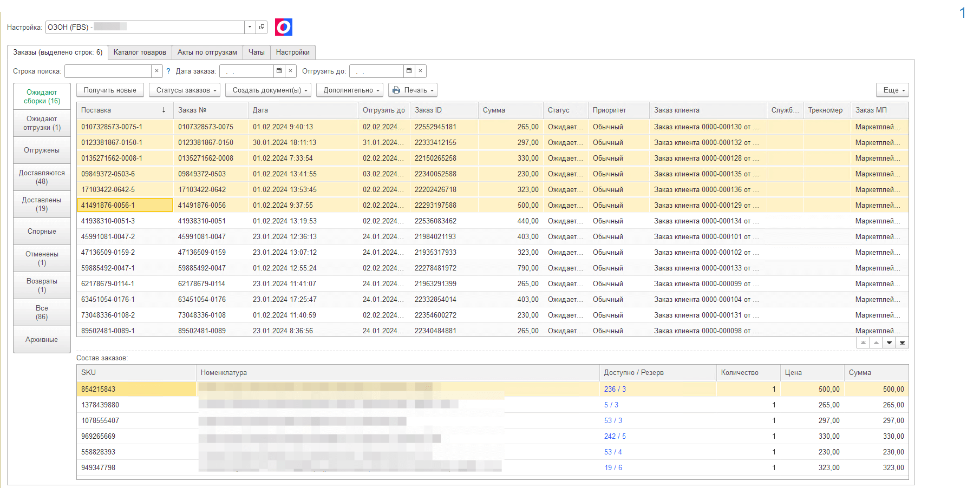Show Доставляются (48) orders

42,177
